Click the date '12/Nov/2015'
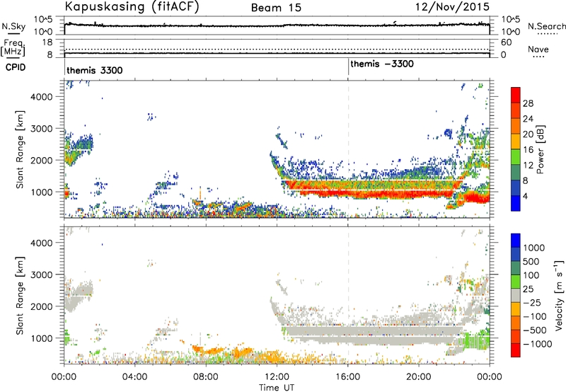 coord(452,6)
